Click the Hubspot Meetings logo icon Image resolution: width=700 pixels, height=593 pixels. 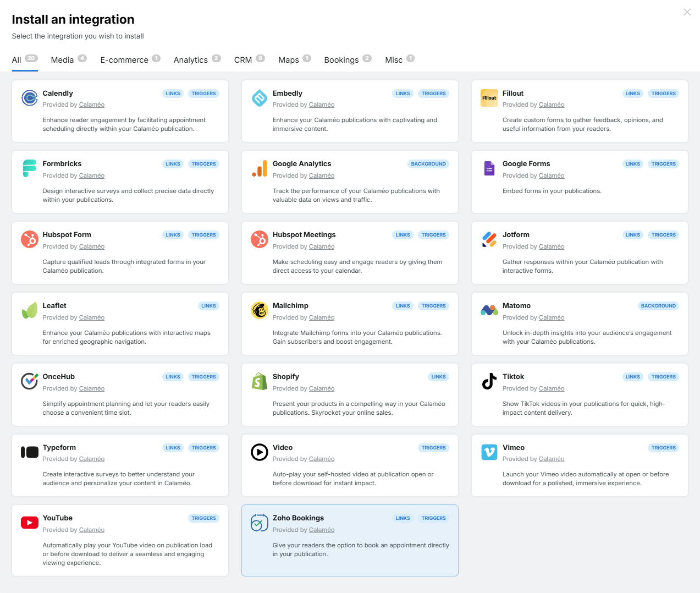click(259, 239)
